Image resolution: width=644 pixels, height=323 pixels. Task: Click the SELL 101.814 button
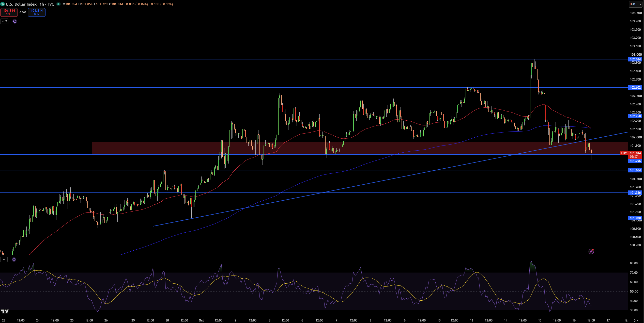(x=9, y=12)
